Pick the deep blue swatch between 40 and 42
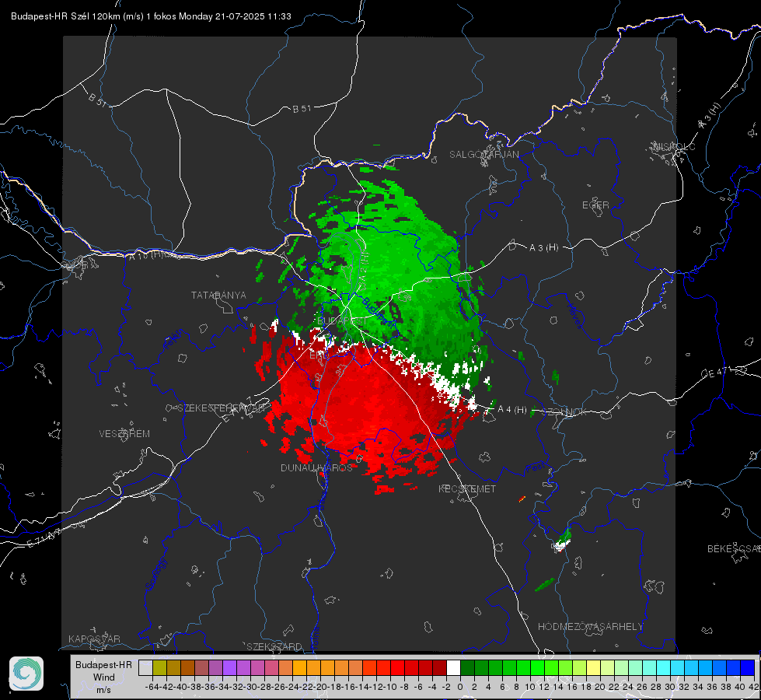761x700 pixels. [748, 667]
